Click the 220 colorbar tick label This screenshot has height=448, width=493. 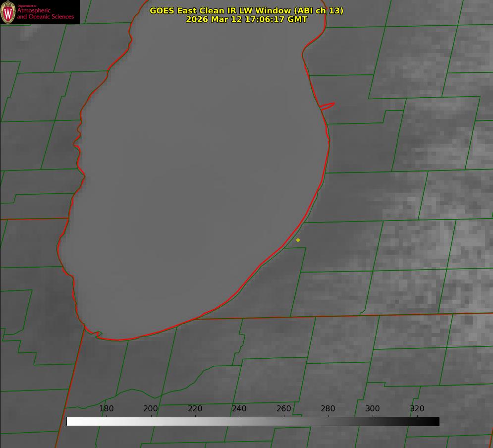195,408
